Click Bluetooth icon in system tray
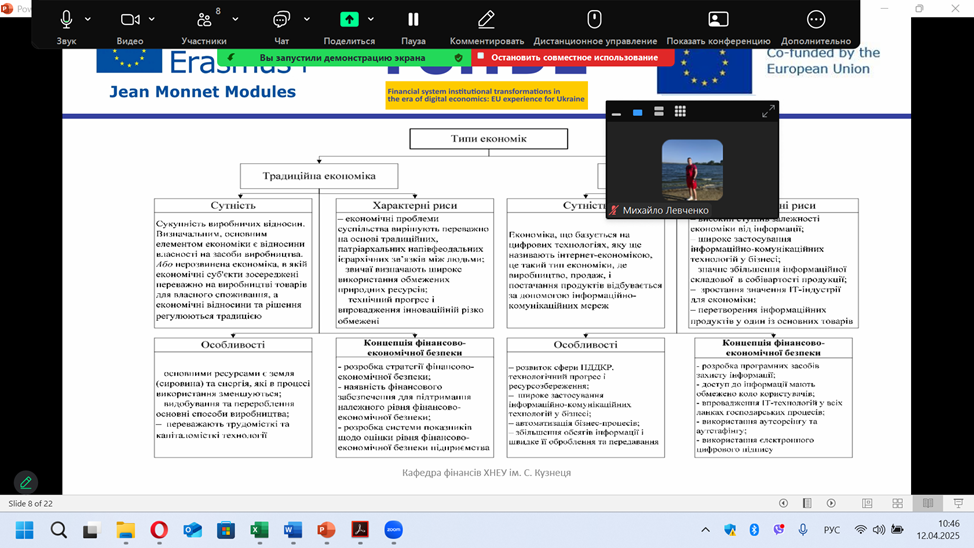 coord(754,529)
